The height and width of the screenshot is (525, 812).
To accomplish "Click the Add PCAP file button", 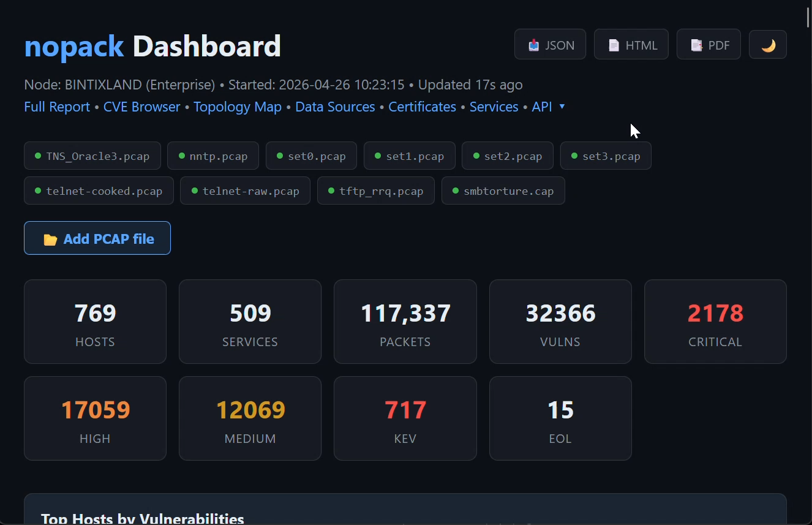I will click(x=97, y=238).
